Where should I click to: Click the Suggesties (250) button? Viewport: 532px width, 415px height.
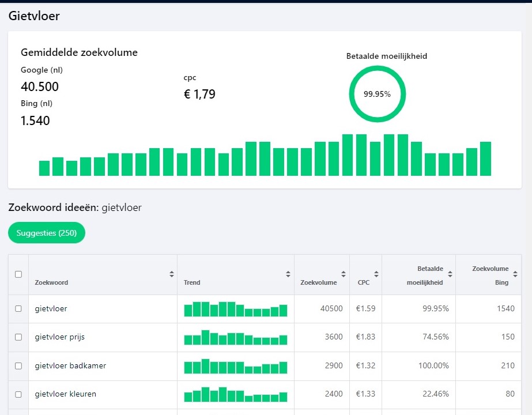[x=47, y=233]
